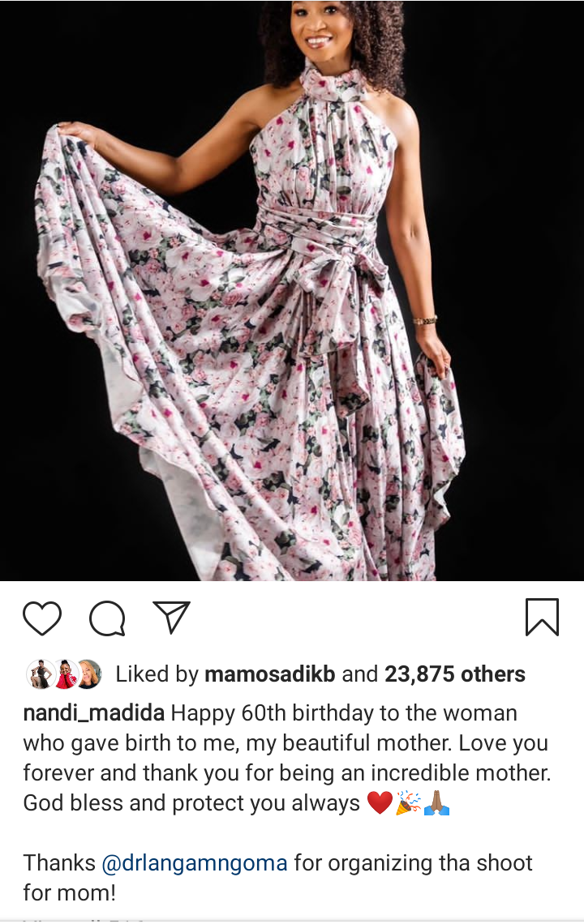Open the third liker avatar with blonde hair
Viewport: 584px width, 924px height.
tap(89, 674)
